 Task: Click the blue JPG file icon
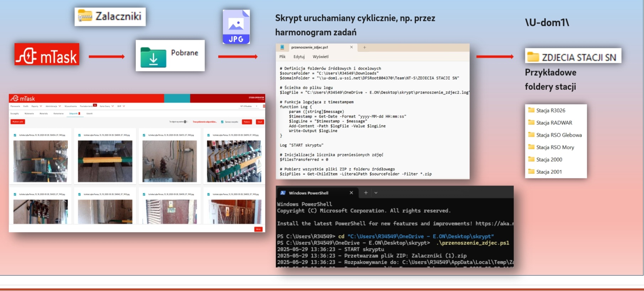(236, 27)
